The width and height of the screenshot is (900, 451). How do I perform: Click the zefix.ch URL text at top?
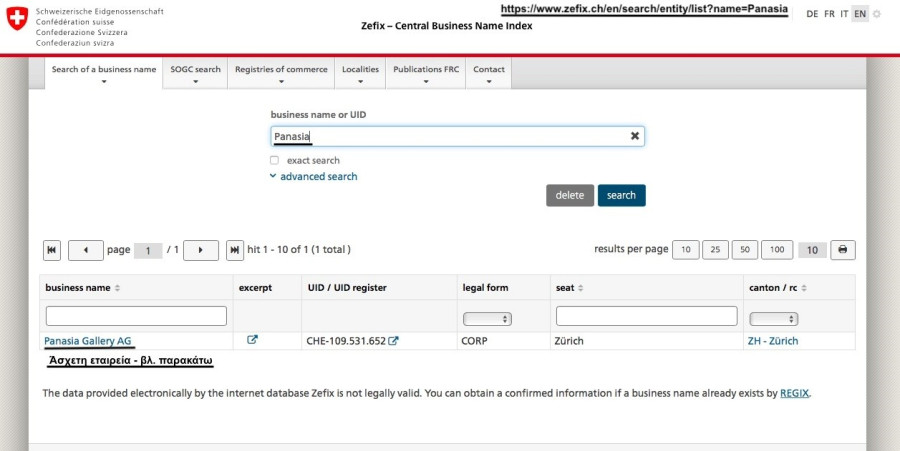click(x=644, y=9)
